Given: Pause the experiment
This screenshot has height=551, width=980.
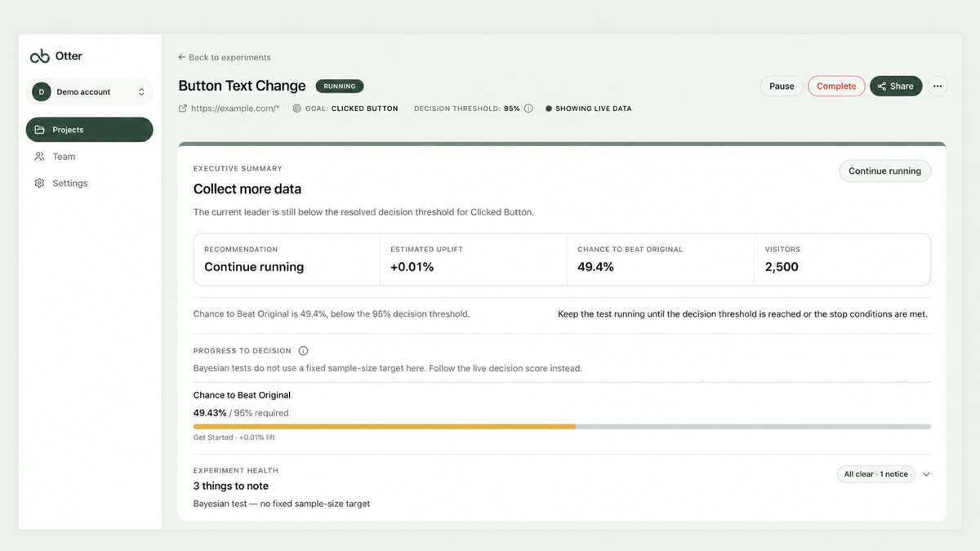Looking at the screenshot, I should click(x=782, y=86).
